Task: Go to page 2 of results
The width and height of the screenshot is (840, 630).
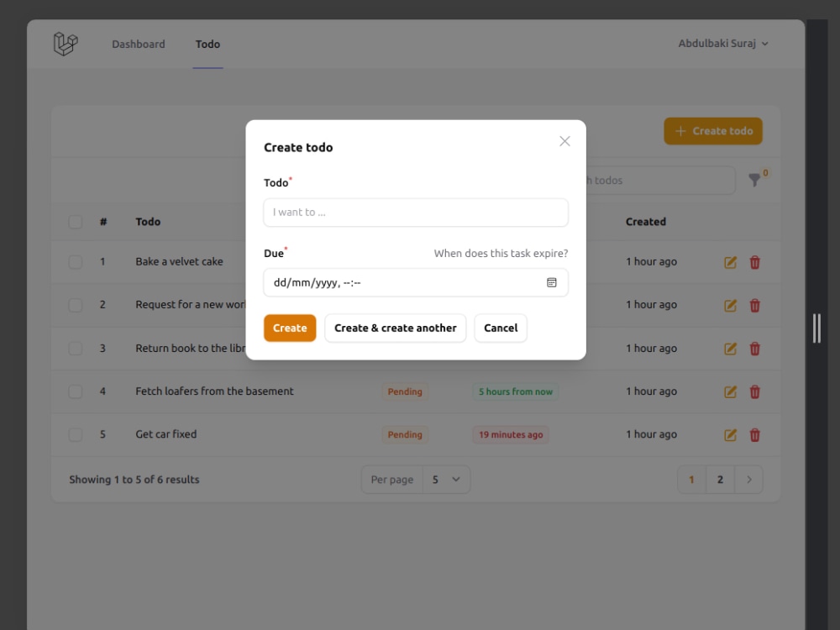Action: pos(720,480)
